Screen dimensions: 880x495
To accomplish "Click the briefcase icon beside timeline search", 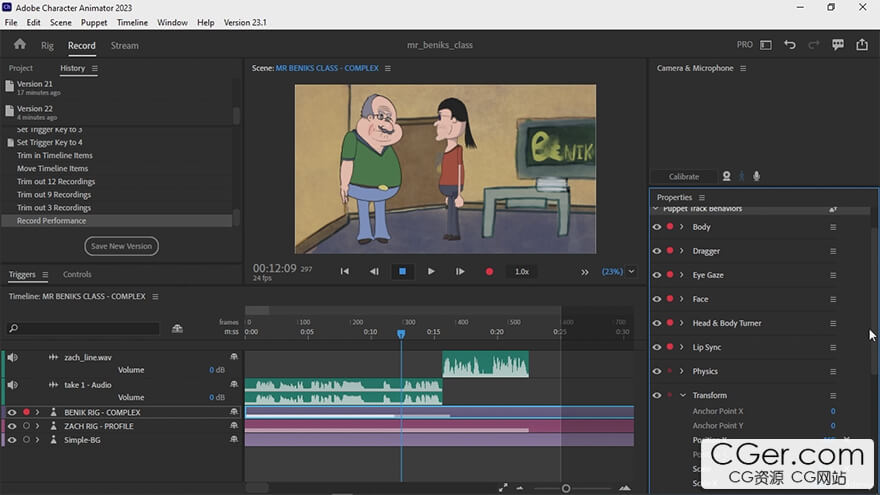I will click(177, 328).
